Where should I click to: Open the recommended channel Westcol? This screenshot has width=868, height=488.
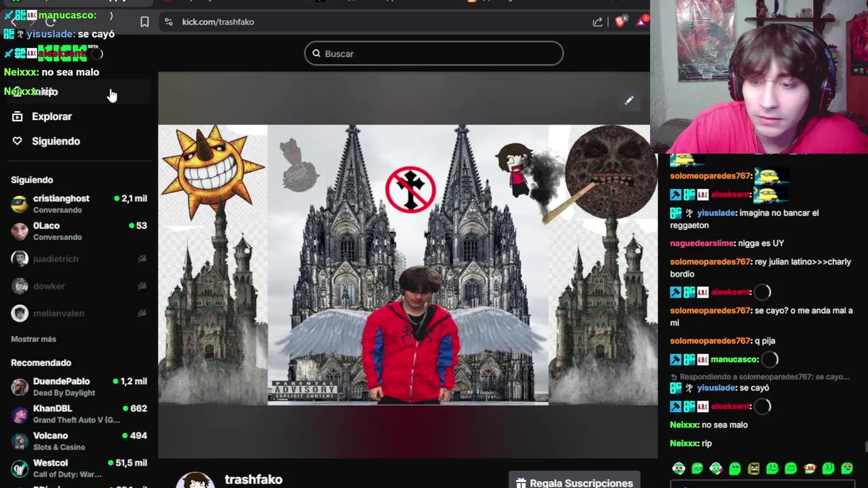[79, 468]
